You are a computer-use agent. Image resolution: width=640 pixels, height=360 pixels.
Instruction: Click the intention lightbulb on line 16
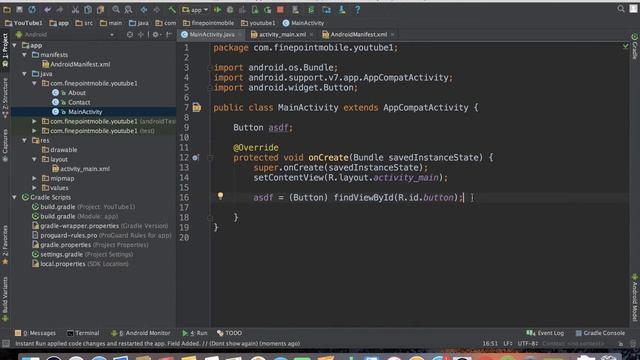[x=220, y=196]
